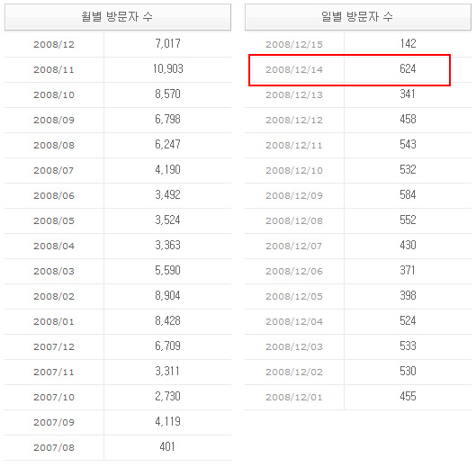Select the 2007/08 month label

coord(54,448)
